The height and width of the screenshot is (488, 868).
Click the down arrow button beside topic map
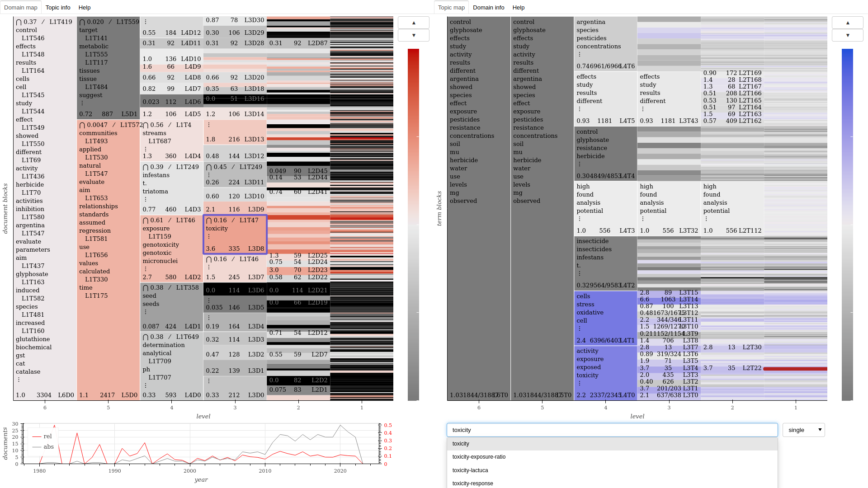(x=847, y=35)
